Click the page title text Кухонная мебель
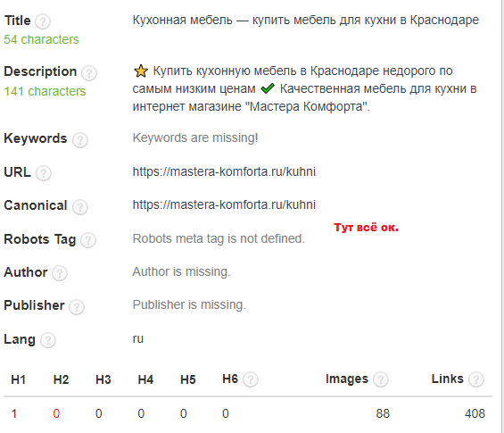504x433 pixels. point(182,20)
